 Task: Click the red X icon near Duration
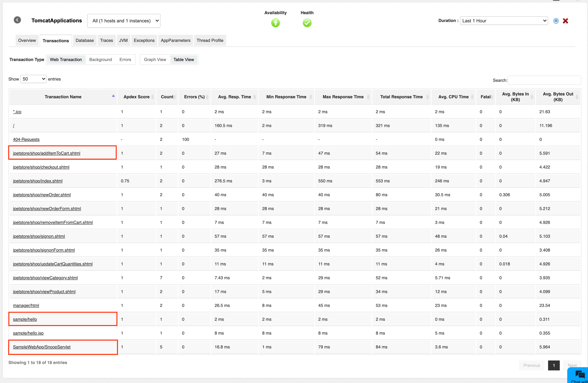tap(565, 21)
